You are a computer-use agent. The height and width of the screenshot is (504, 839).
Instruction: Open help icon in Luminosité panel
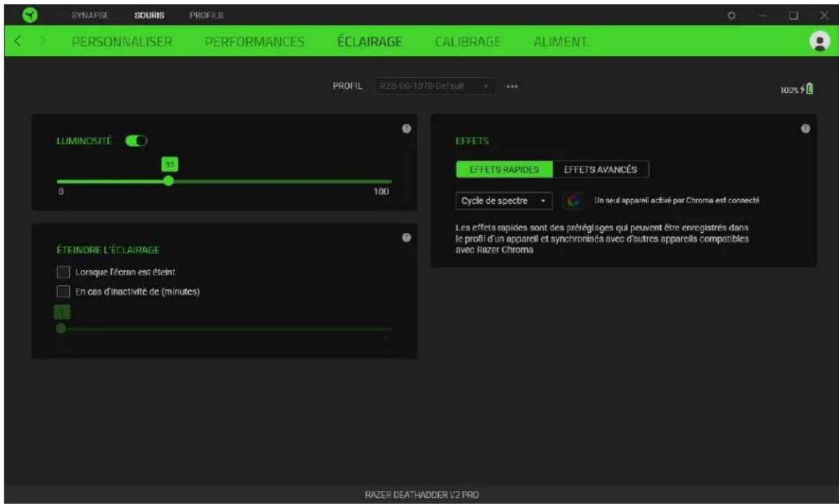pyautogui.click(x=407, y=129)
